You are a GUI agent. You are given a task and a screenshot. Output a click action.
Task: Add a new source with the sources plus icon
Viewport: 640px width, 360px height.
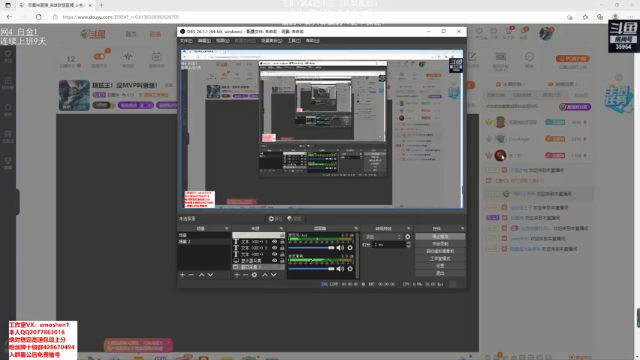pyautogui.click(x=237, y=275)
